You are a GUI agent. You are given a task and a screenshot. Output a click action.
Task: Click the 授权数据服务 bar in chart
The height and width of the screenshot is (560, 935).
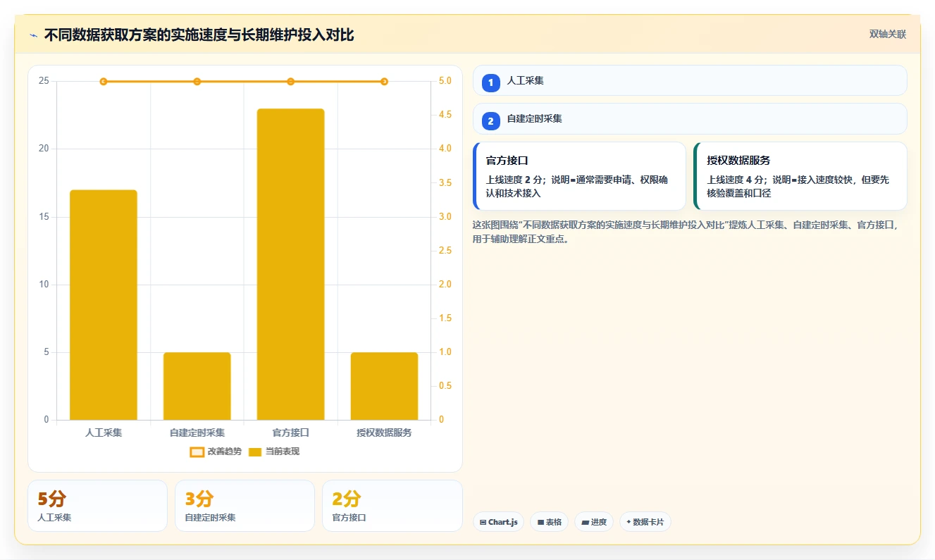(384, 386)
